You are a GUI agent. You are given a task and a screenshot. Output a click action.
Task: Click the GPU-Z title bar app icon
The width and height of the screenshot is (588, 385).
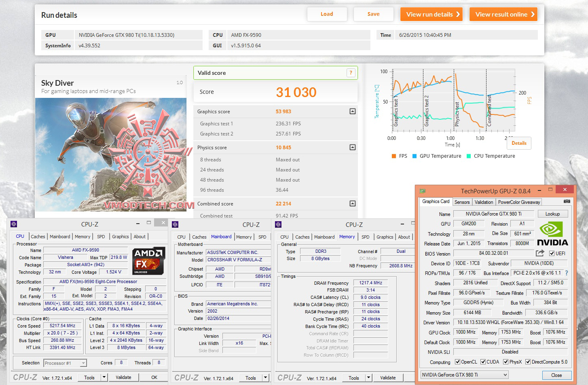pyautogui.click(x=423, y=191)
